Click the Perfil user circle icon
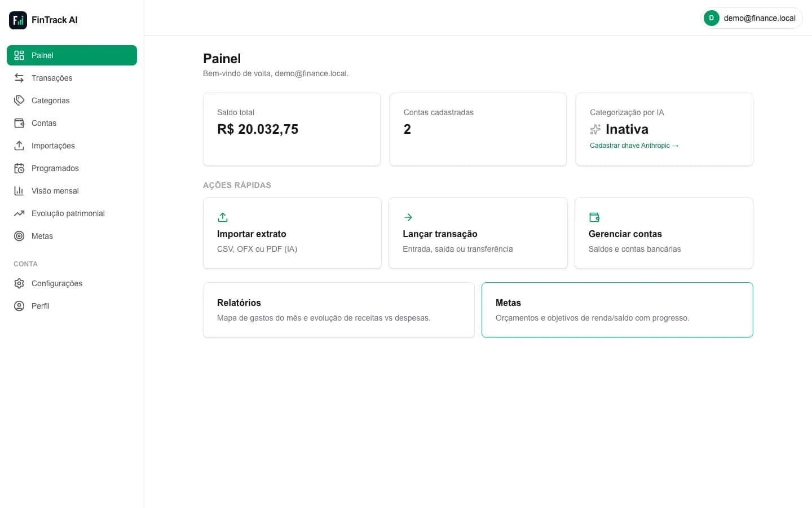 tap(19, 306)
